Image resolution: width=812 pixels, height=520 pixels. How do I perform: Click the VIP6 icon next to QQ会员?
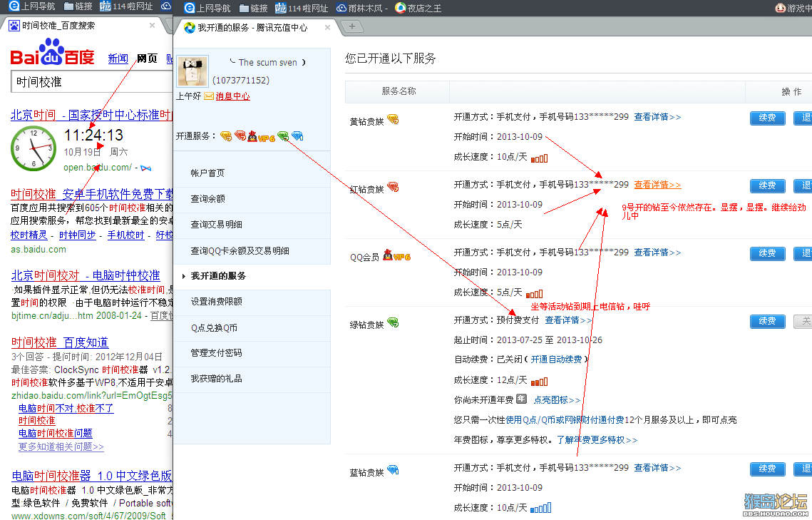(396, 255)
